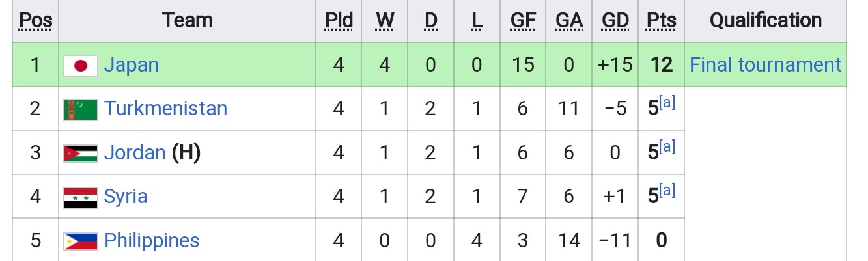The image size is (868, 261).
Task: Click the Pos column header abbreviation
Action: 35,21
